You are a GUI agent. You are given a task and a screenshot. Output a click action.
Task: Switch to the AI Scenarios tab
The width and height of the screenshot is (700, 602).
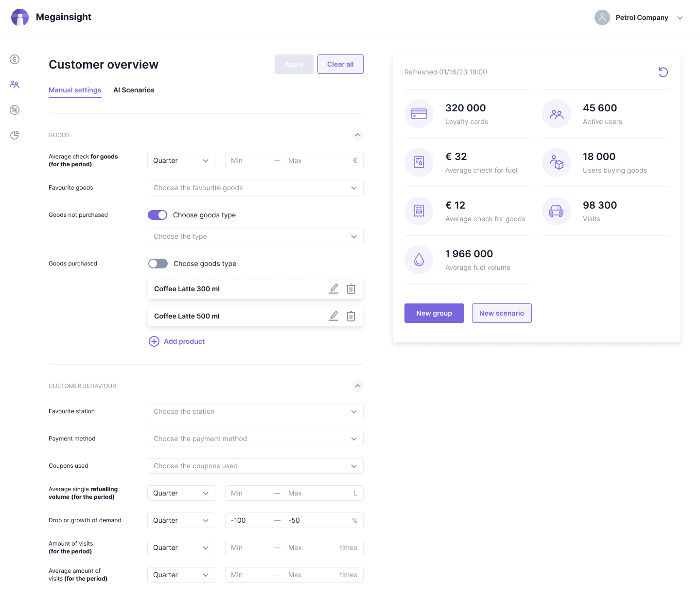[134, 90]
